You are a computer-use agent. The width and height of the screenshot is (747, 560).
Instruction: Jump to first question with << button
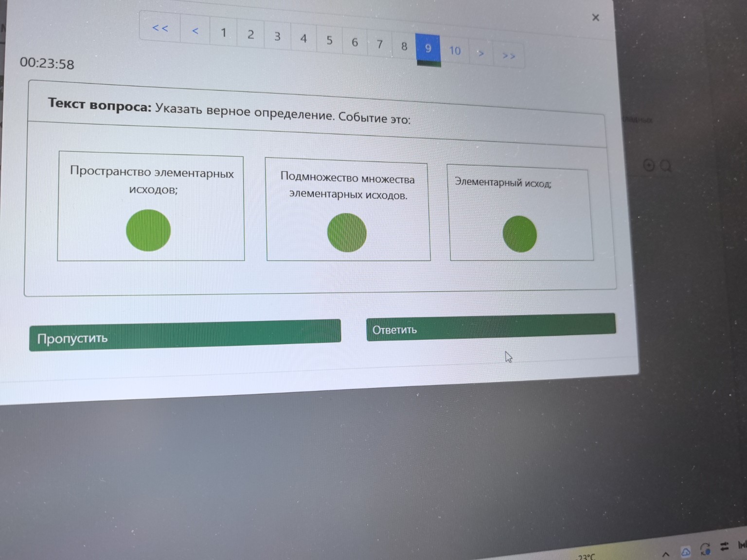(160, 28)
